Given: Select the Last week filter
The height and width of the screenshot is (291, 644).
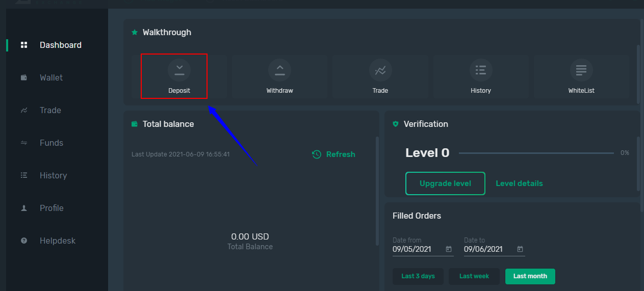Looking at the screenshot, I should click(x=474, y=276).
